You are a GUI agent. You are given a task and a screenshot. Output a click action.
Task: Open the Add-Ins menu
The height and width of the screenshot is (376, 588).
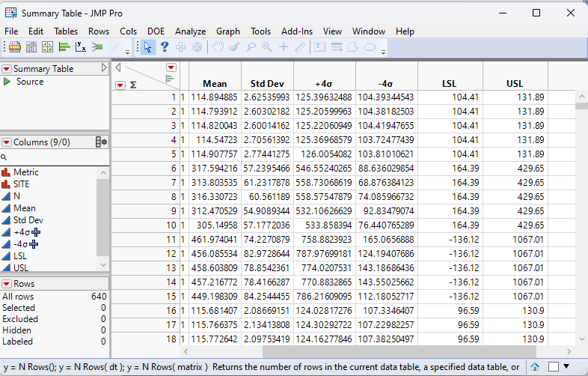click(x=297, y=31)
